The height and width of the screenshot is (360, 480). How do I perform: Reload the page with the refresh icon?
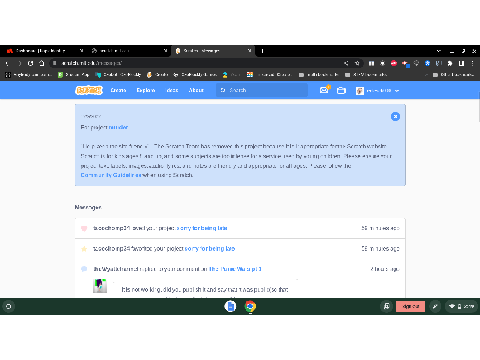pos(30,63)
